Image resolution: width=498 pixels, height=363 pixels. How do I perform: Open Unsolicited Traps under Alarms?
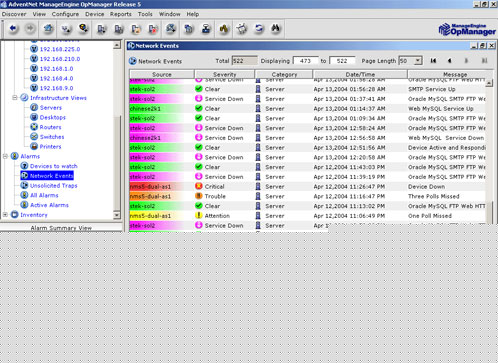tap(53, 186)
